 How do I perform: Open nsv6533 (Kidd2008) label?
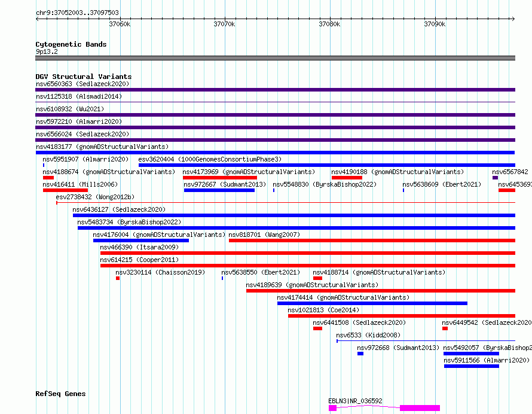pos(368,335)
